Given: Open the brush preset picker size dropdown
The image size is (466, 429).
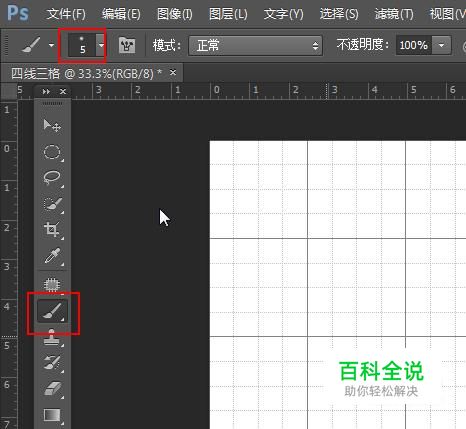Looking at the screenshot, I should click(x=101, y=45).
